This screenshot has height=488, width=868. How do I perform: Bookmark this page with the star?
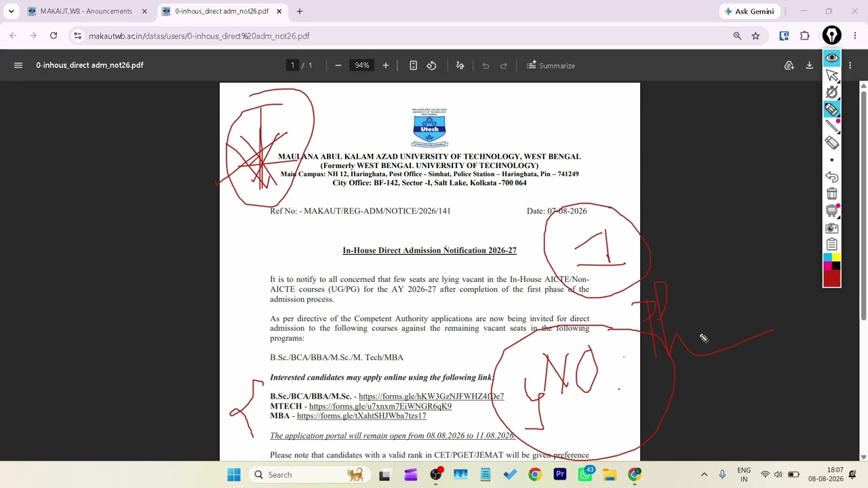click(x=755, y=36)
